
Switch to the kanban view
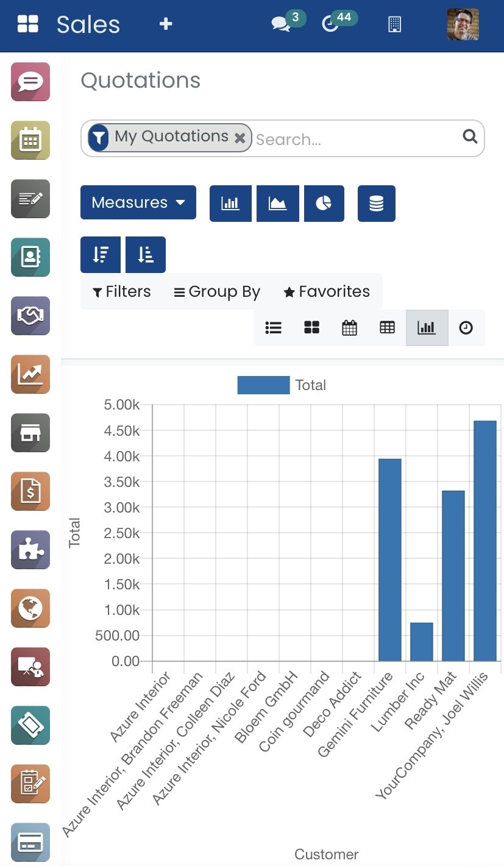311,328
